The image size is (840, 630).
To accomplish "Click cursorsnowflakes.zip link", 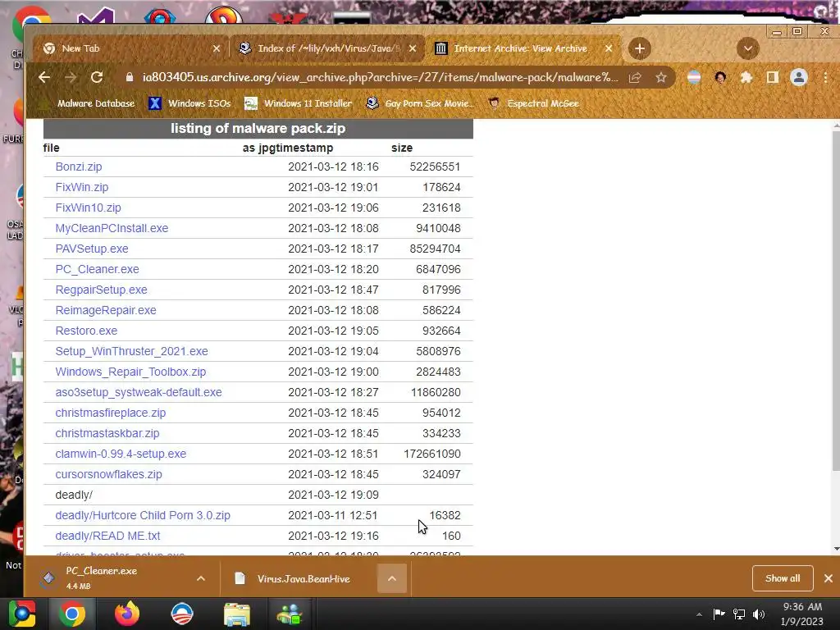I will [x=109, y=475].
